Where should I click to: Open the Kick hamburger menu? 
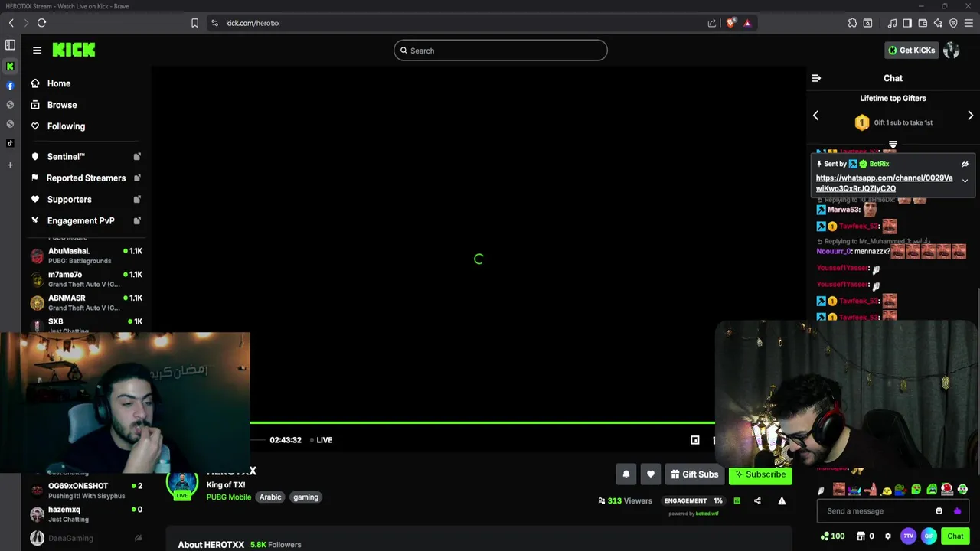click(37, 50)
